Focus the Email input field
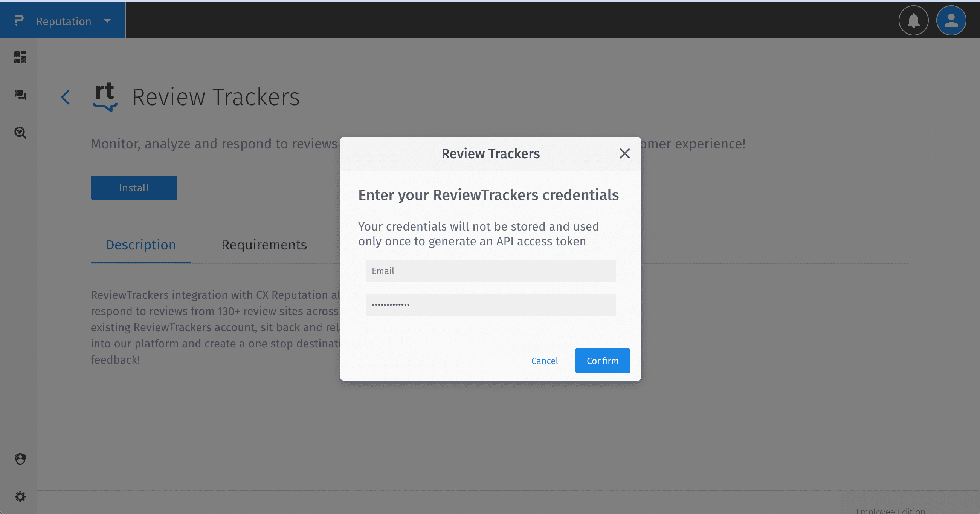This screenshot has height=514, width=980. tap(490, 271)
